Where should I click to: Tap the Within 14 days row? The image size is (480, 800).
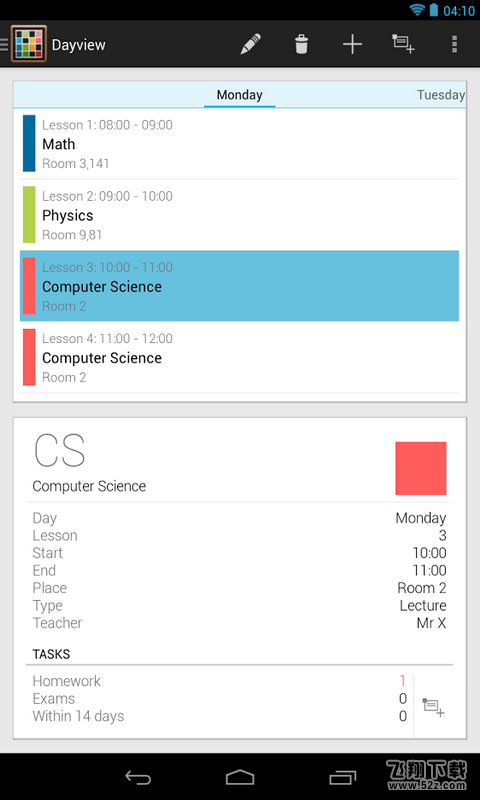coord(219,716)
